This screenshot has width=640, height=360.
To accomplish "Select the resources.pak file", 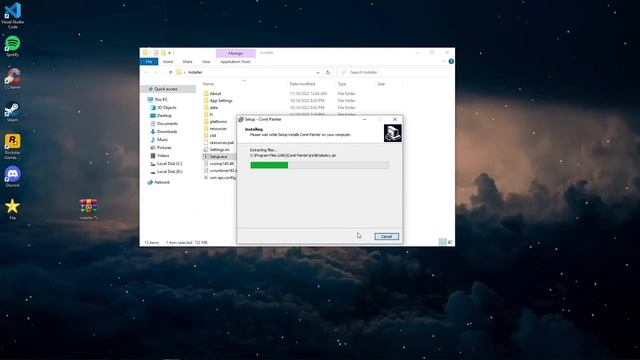I will (220, 142).
